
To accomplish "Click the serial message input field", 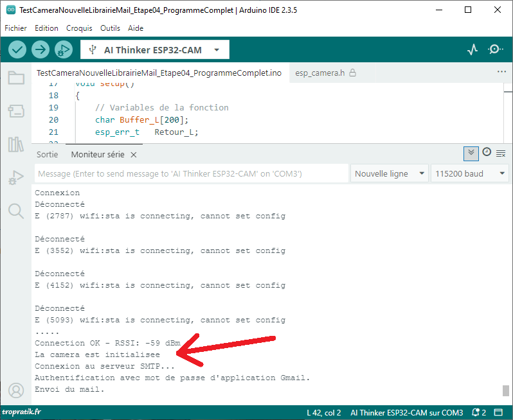I will click(190, 174).
